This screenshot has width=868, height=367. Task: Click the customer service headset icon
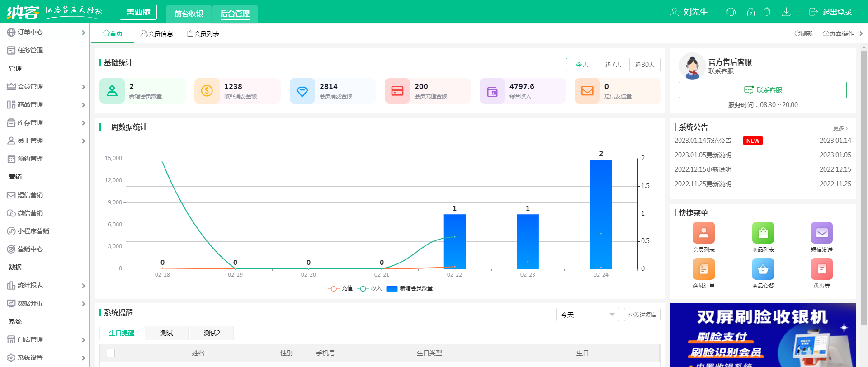pyautogui.click(x=731, y=12)
